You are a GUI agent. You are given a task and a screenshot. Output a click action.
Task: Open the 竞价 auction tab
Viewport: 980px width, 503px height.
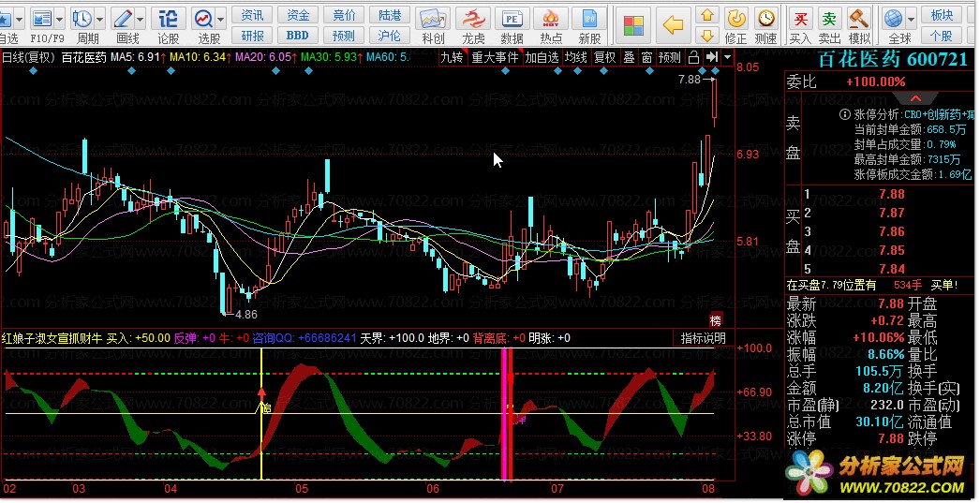pos(344,14)
